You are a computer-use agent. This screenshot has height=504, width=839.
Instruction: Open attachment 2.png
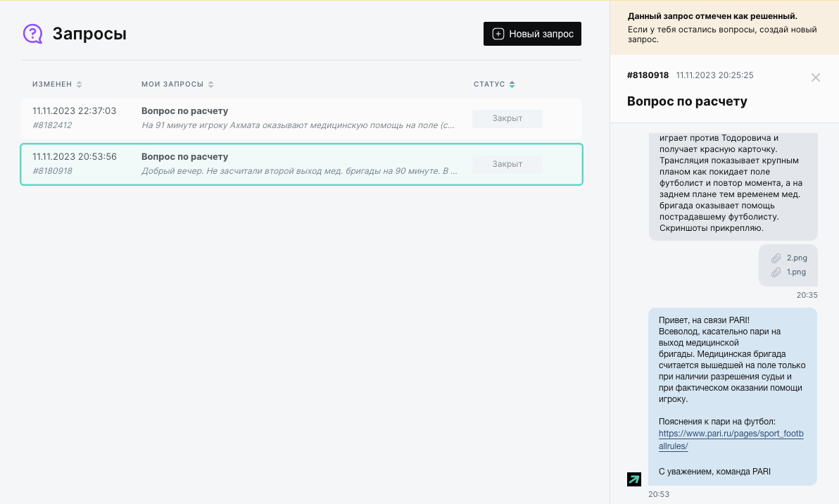797,258
